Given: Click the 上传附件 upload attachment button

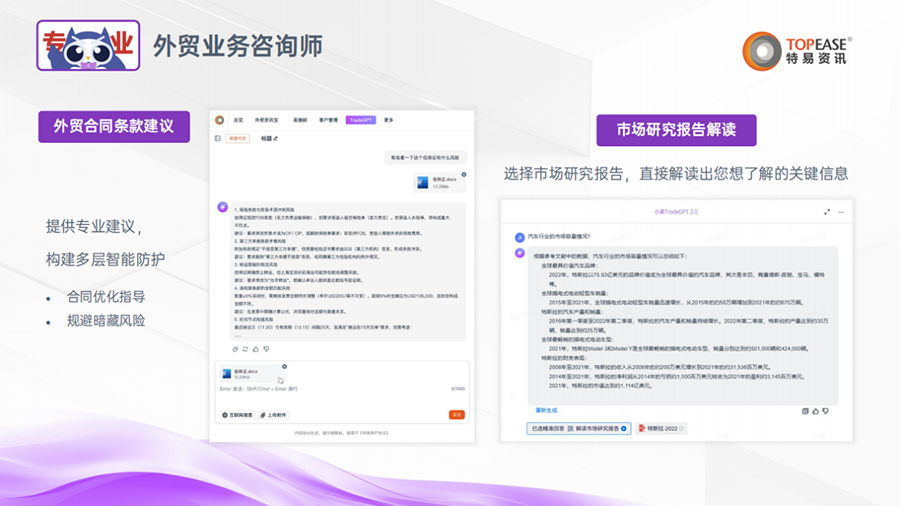Looking at the screenshot, I should (x=273, y=414).
